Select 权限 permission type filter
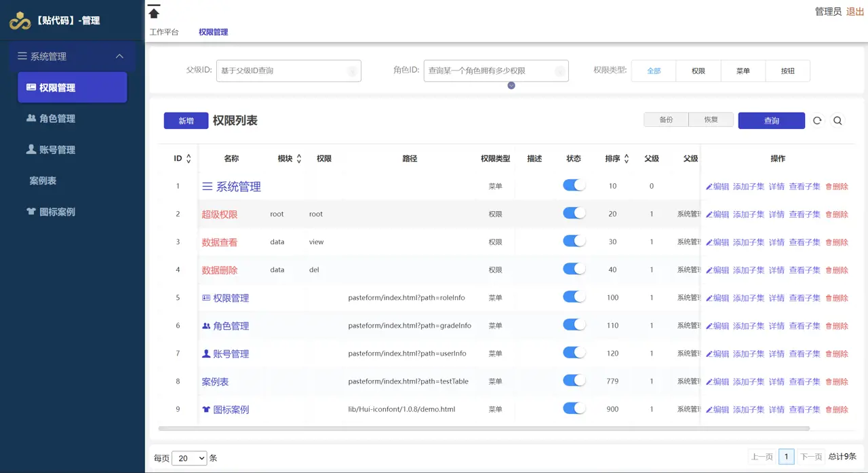This screenshot has width=868, height=473. pos(698,71)
